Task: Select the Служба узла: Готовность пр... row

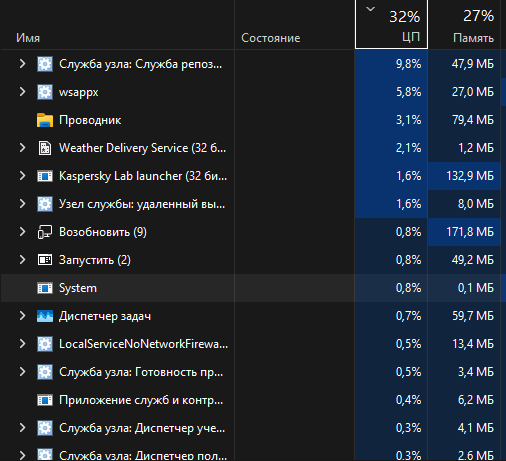Action: point(253,372)
